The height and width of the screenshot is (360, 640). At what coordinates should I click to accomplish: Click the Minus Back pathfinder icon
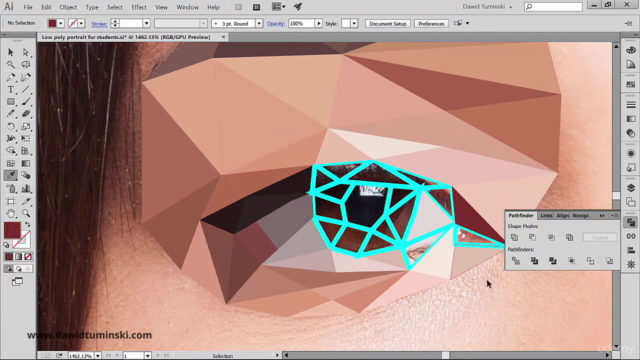pyautogui.click(x=609, y=261)
